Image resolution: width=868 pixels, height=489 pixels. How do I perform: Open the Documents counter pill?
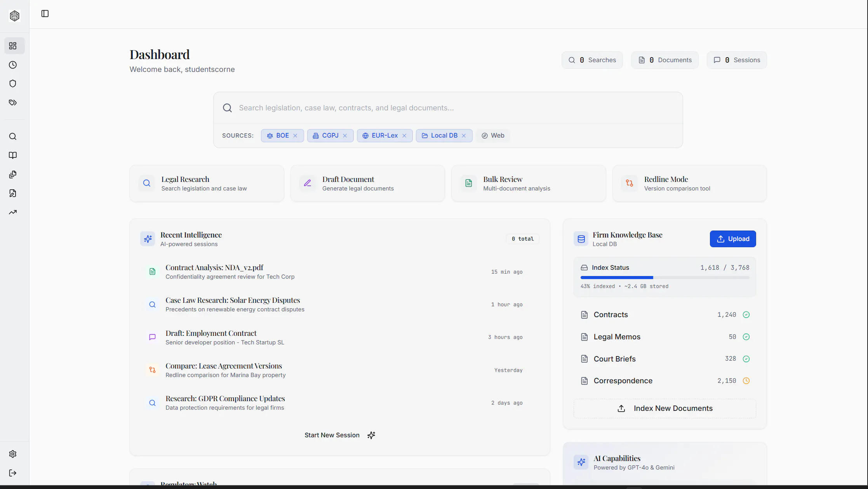[x=665, y=60]
